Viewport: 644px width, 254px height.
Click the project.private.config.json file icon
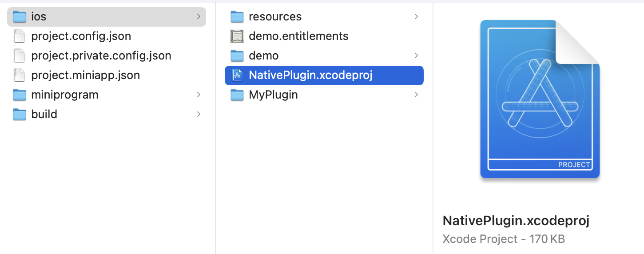[x=19, y=56]
